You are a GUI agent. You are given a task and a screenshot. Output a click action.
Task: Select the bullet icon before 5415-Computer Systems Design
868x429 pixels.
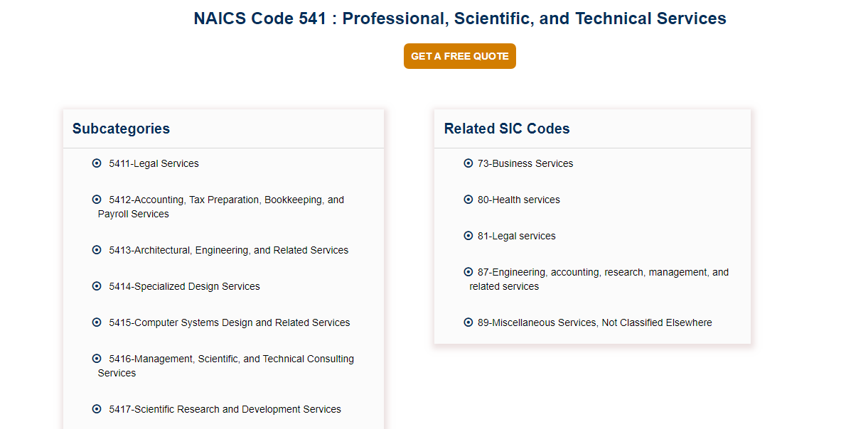[97, 322]
